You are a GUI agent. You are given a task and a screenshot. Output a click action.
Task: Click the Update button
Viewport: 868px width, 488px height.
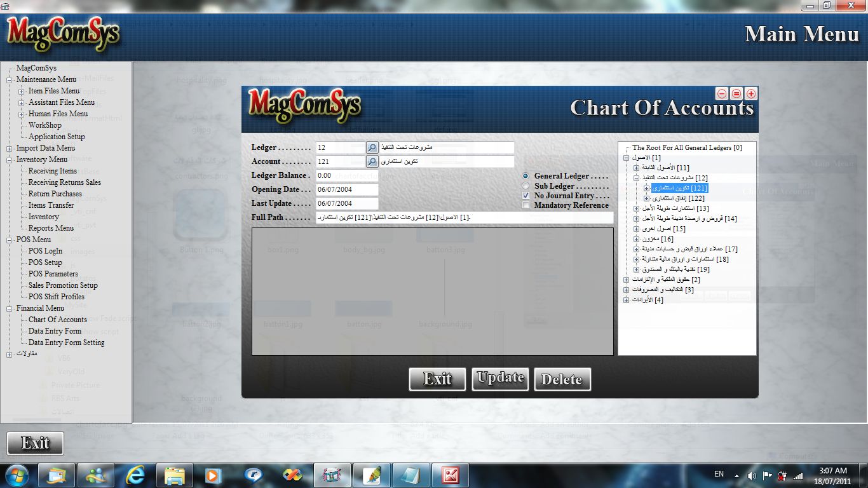pos(500,379)
